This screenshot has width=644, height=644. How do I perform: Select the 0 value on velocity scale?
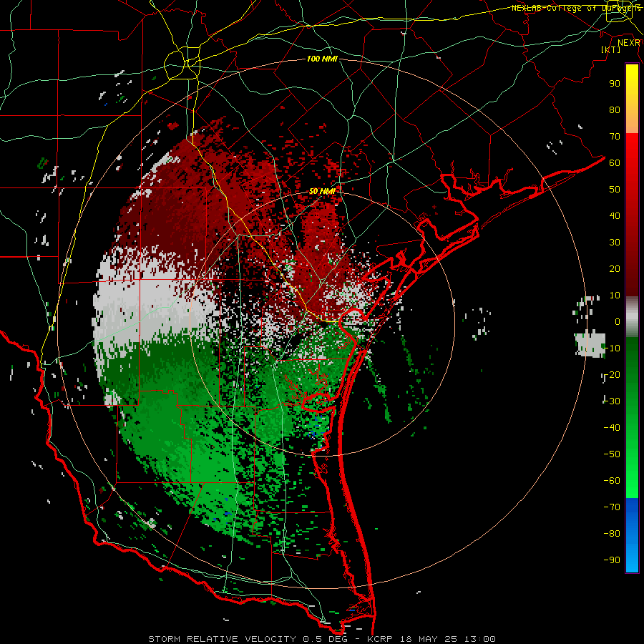point(618,321)
